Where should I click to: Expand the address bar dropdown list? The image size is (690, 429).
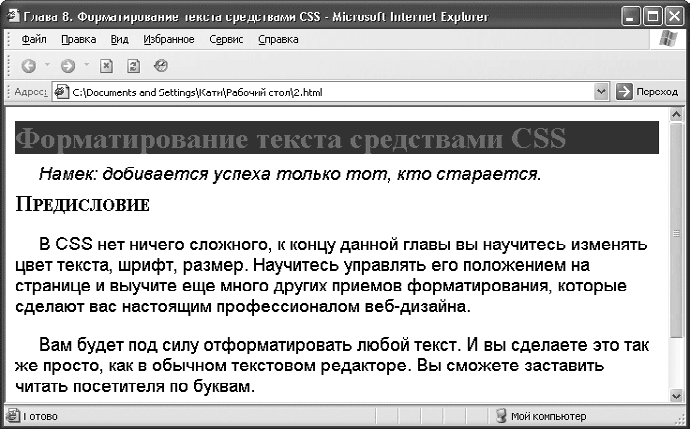click(601, 92)
